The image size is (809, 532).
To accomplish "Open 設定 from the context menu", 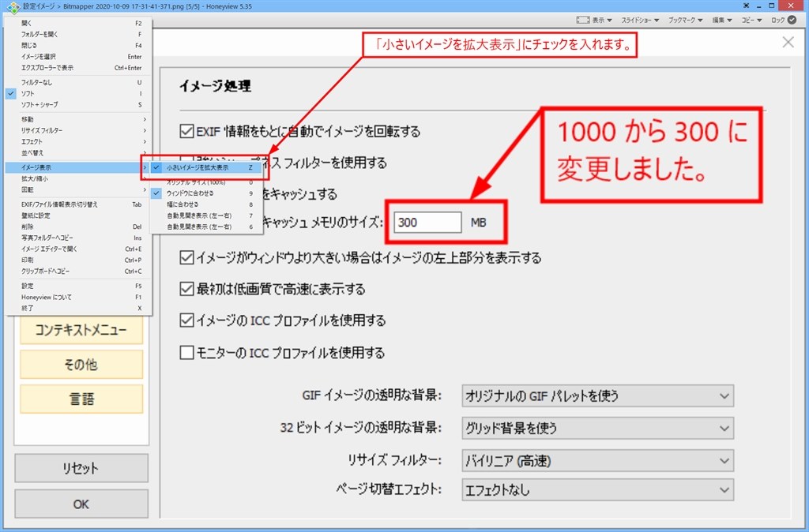I will pos(78,286).
